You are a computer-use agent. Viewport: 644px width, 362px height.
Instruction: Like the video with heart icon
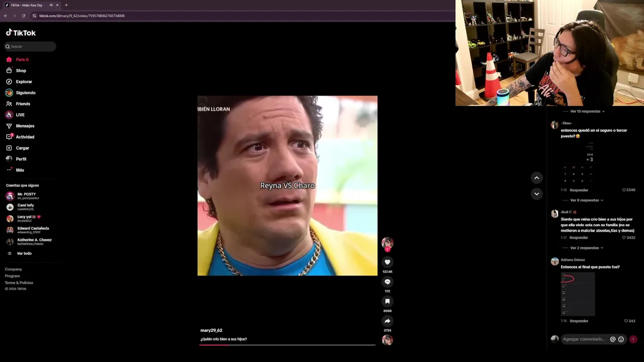tap(387, 262)
